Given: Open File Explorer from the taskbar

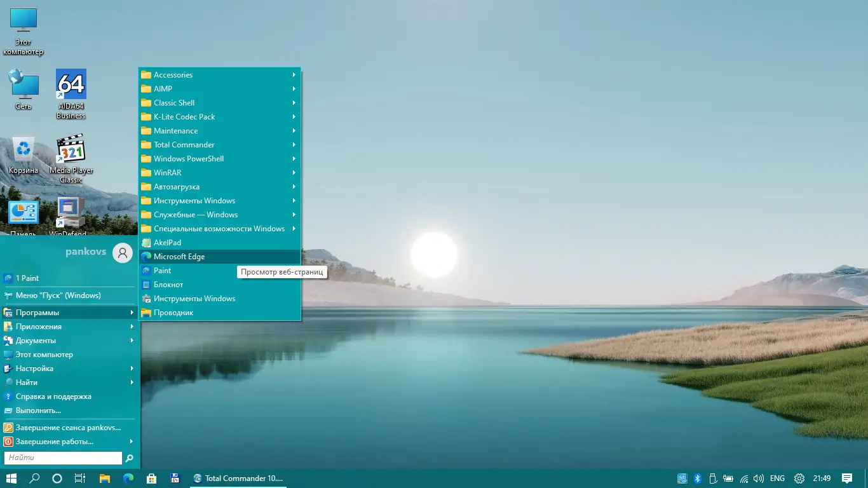Looking at the screenshot, I should point(104,478).
